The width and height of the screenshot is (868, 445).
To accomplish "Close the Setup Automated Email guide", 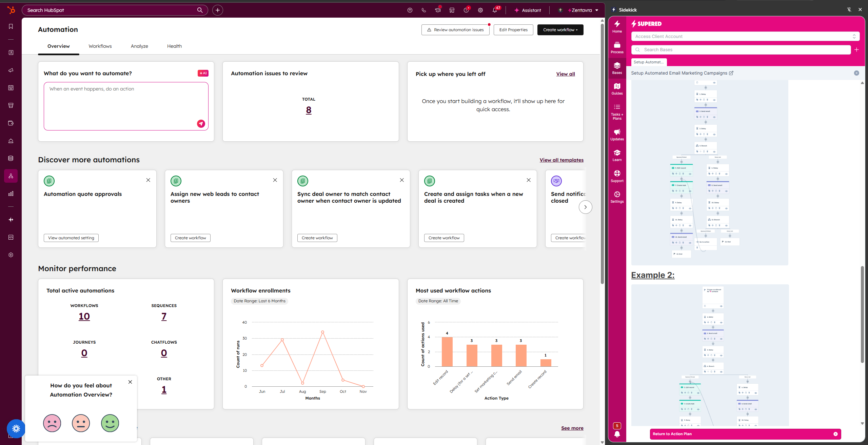I will pos(856,73).
